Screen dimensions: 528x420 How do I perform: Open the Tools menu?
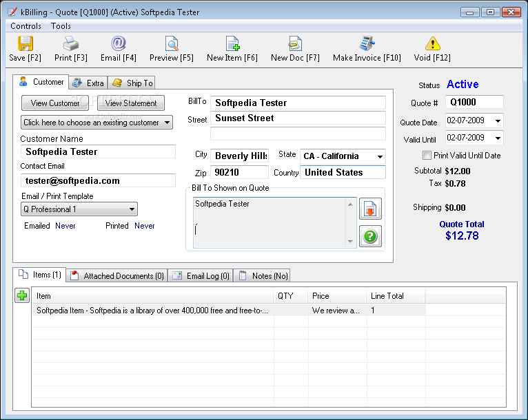point(61,26)
